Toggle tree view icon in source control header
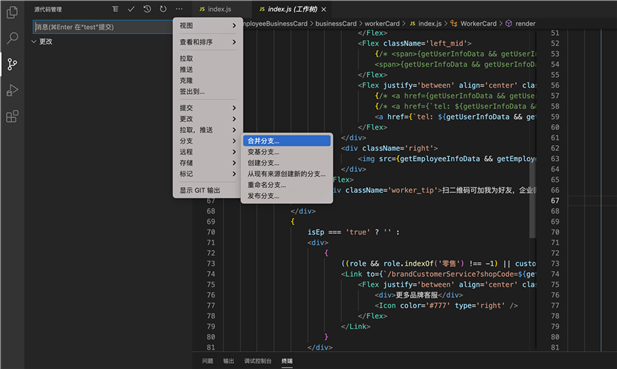The height and width of the screenshot is (369, 617). (115, 9)
